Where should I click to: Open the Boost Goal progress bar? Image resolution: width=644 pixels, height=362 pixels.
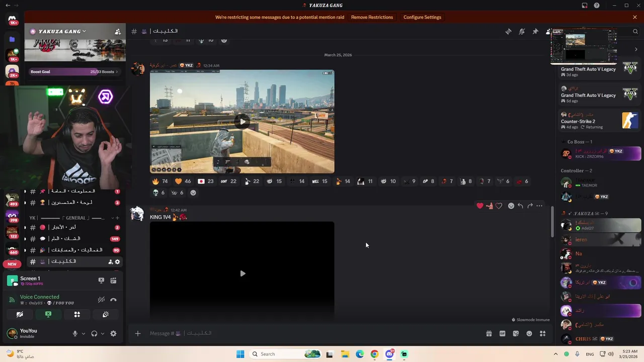tap(74, 71)
